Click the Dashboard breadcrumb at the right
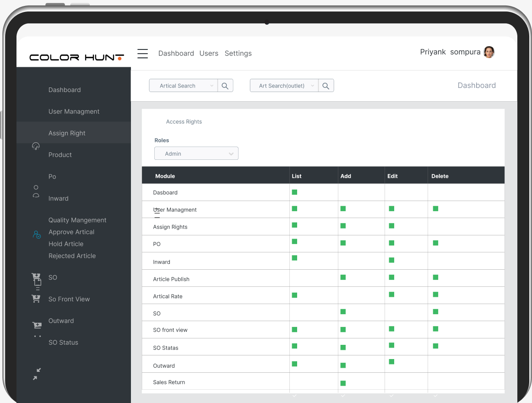 click(x=477, y=85)
